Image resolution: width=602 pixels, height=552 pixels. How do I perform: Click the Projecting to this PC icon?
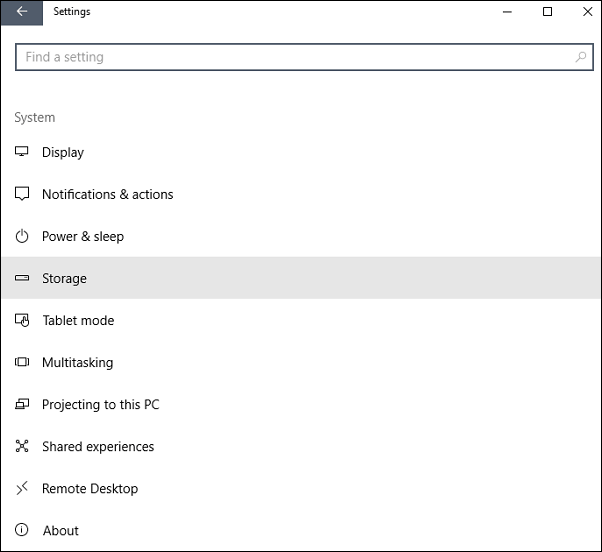click(x=22, y=405)
